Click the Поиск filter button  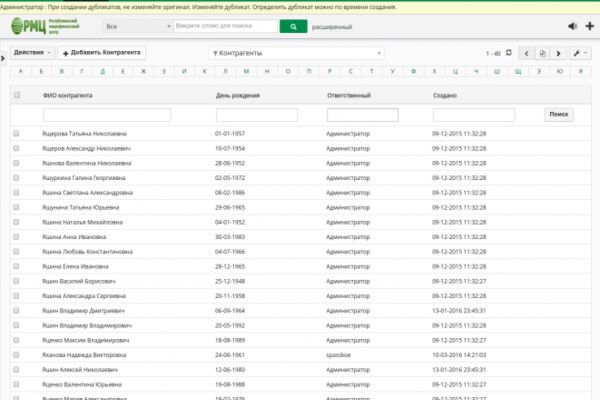click(559, 114)
